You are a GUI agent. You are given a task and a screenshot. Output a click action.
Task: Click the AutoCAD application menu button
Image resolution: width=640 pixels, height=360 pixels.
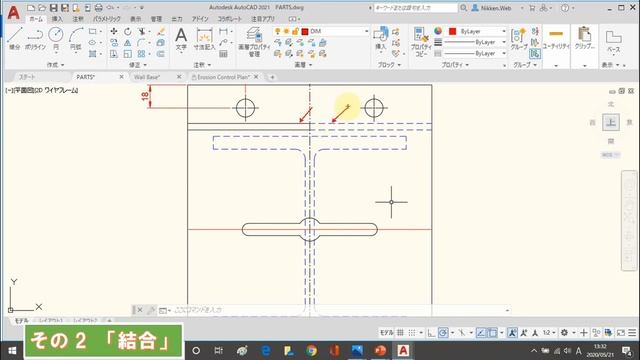[13, 13]
